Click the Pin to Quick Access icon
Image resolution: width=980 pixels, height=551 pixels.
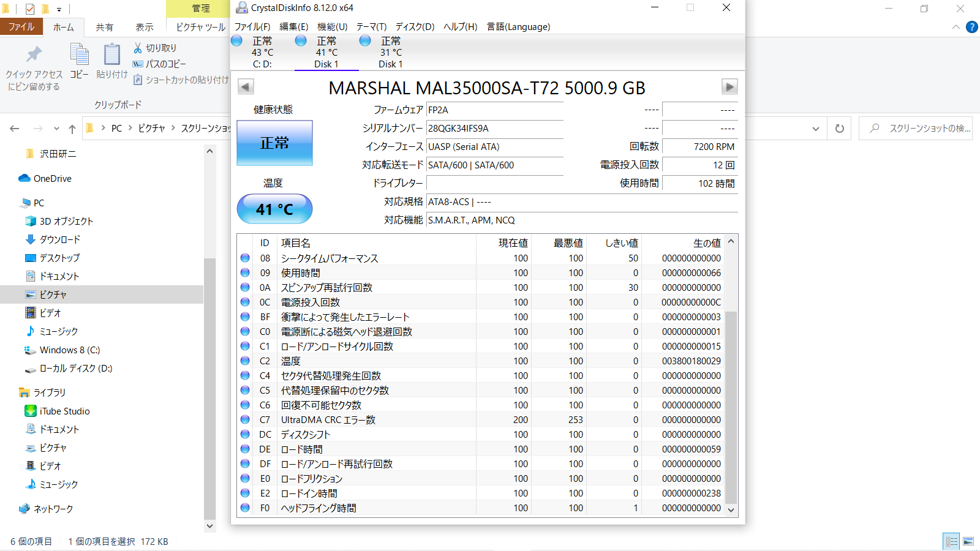tap(34, 55)
